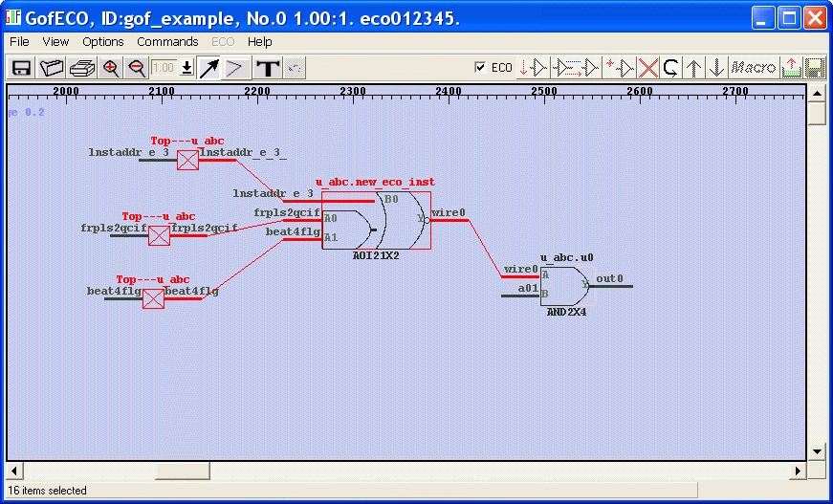Click the red X delete icon
This screenshot has height=504, width=833.
[648, 68]
